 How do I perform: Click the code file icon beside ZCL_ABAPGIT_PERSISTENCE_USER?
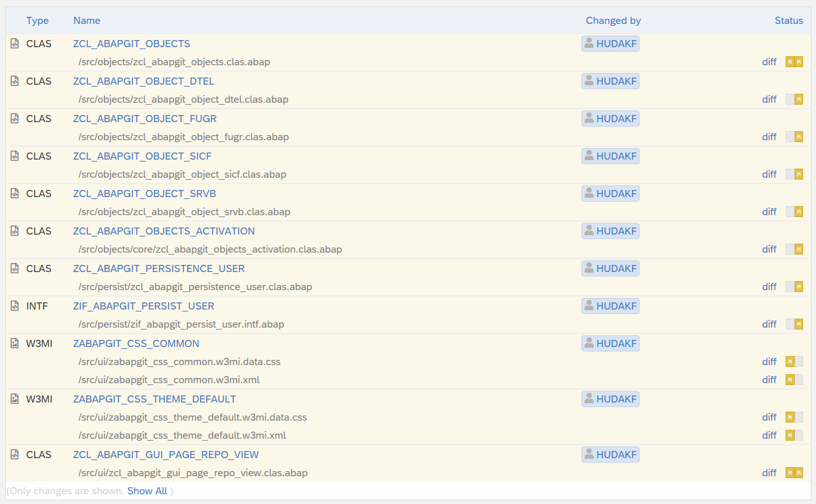pos(15,268)
